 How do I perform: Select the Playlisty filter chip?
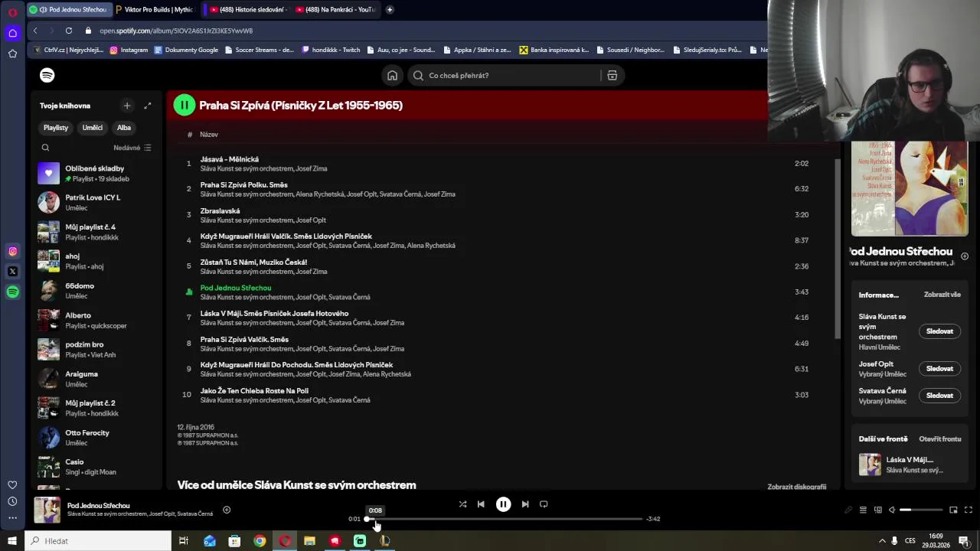click(56, 128)
